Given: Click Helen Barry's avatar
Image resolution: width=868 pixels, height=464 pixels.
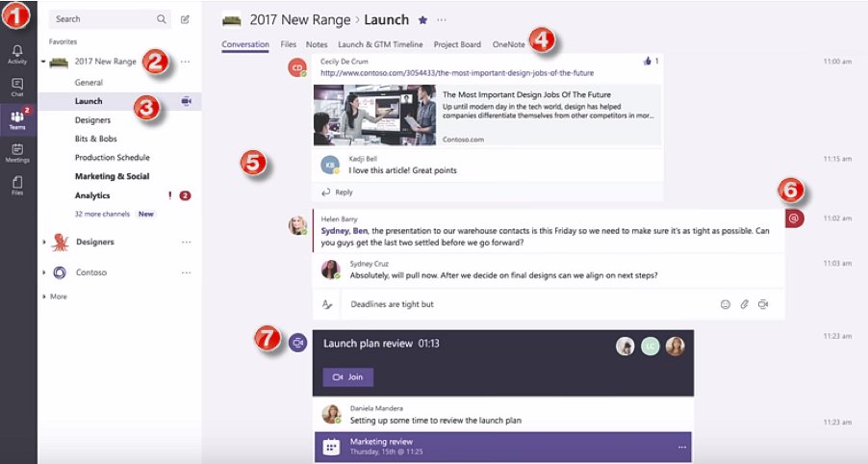Looking at the screenshot, I should pyautogui.click(x=297, y=225).
